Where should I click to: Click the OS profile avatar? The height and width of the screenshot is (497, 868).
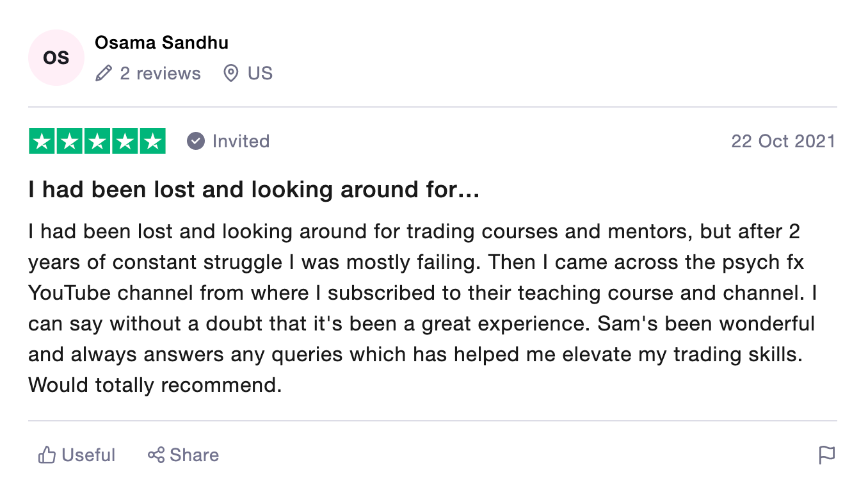pos(56,58)
